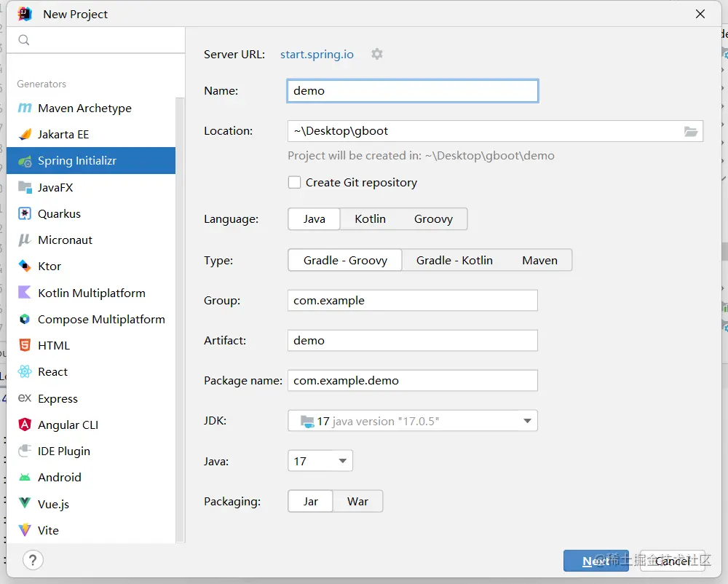Choose Kotlin as the language
This screenshot has height=584, width=728.
370,219
